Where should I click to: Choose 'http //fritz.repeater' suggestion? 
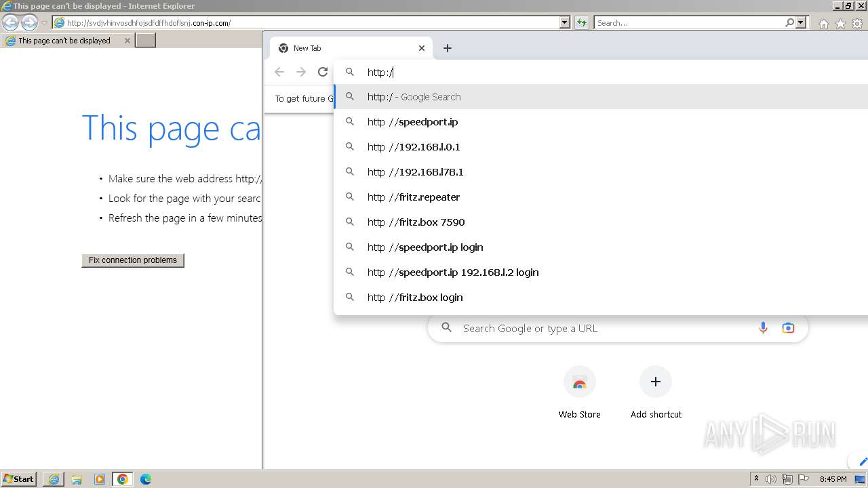tap(601, 197)
